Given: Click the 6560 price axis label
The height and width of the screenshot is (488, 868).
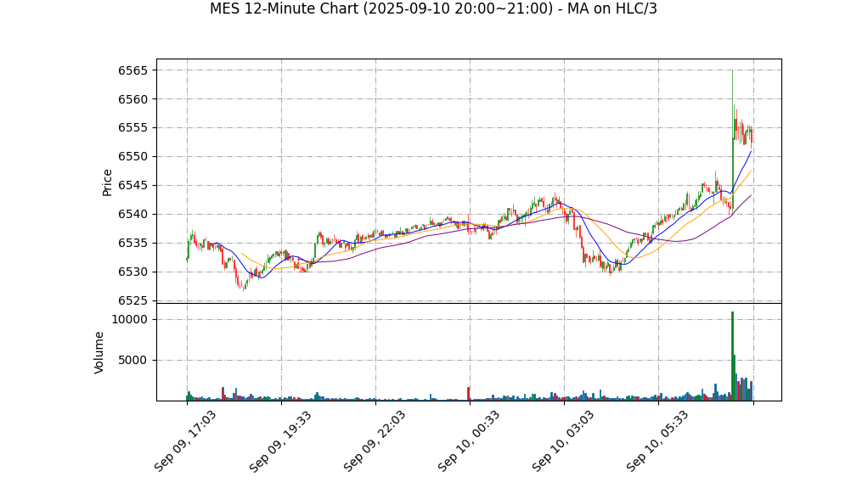Looking at the screenshot, I should (x=132, y=99).
